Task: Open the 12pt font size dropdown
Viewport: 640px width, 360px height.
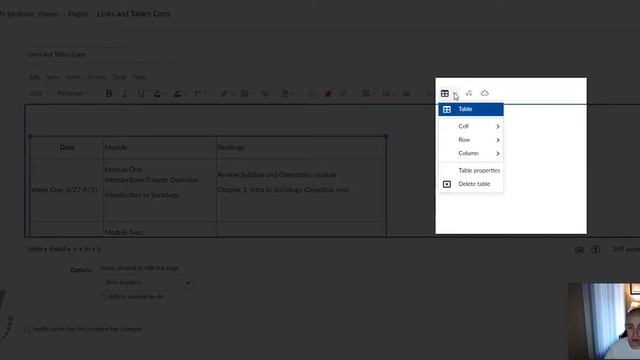Action: coord(39,93)
